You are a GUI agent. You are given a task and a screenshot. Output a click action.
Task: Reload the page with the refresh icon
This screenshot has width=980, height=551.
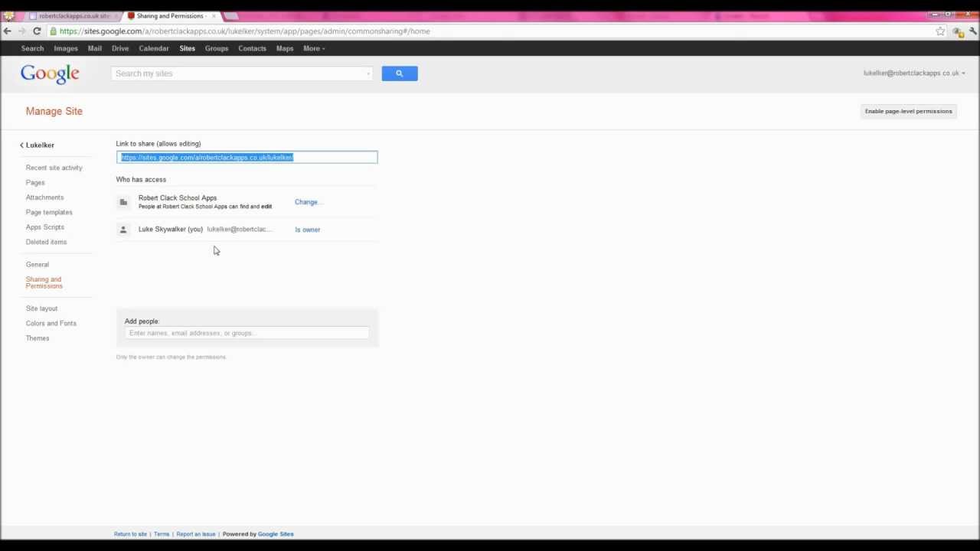[x=37, y=31]
